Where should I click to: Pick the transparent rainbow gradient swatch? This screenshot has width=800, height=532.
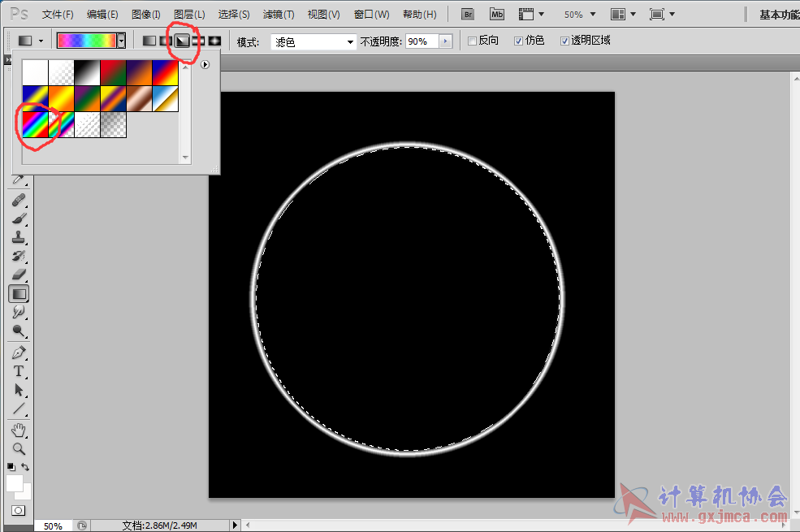coord(61,124)
